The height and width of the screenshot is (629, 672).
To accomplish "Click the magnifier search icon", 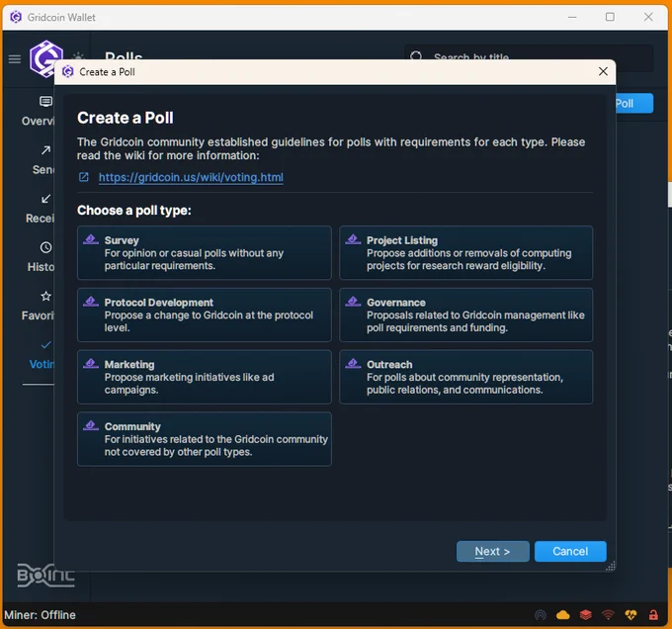I will [x=416, y=54].
